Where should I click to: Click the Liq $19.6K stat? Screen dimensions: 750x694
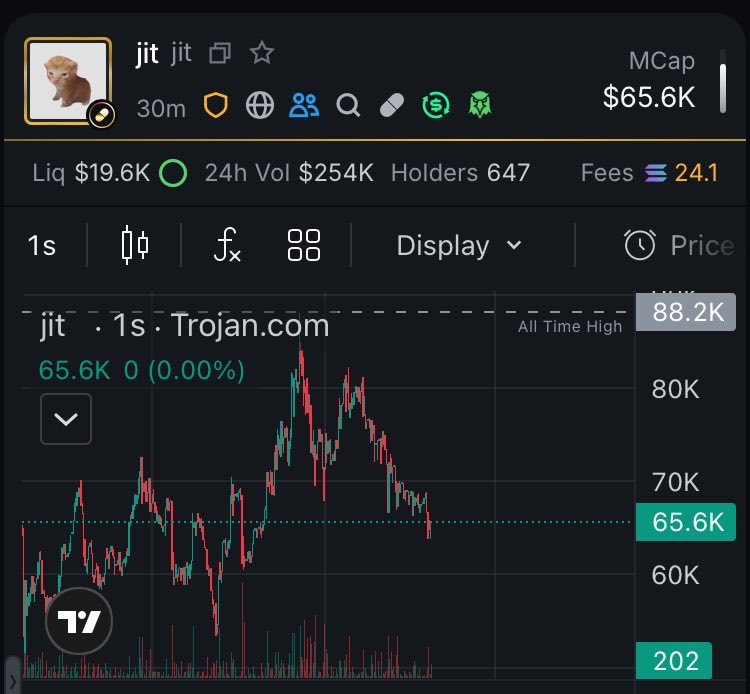pyautogui.click(x=91, y=173)
